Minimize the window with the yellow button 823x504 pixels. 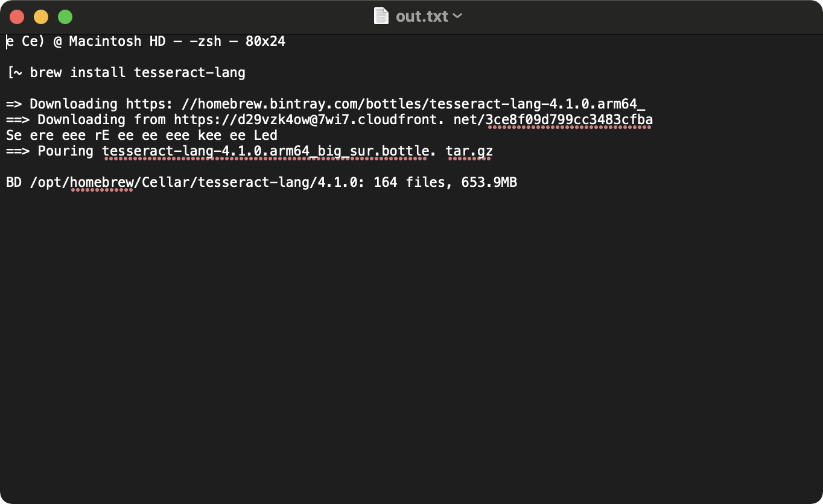tap(41, 17)
